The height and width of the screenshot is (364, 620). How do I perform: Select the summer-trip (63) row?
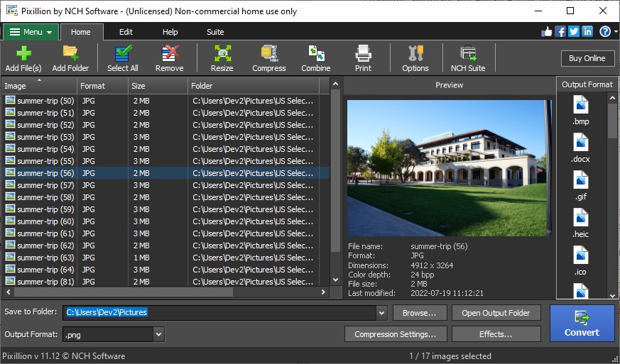pos(165,258)
